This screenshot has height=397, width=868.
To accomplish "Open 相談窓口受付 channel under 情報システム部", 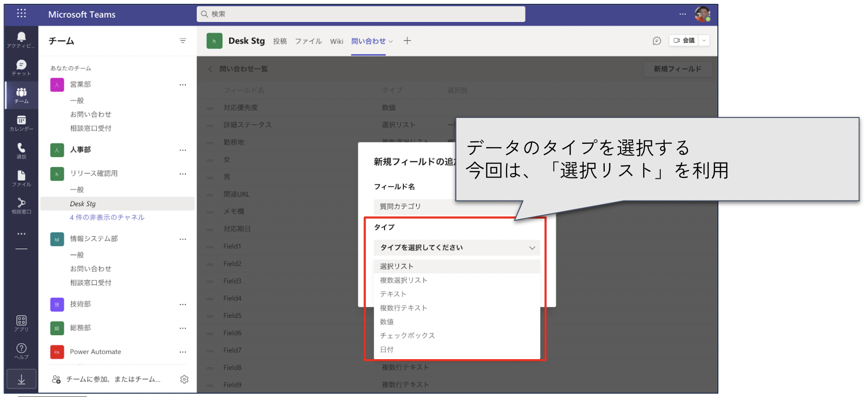I will pos(91,283).
